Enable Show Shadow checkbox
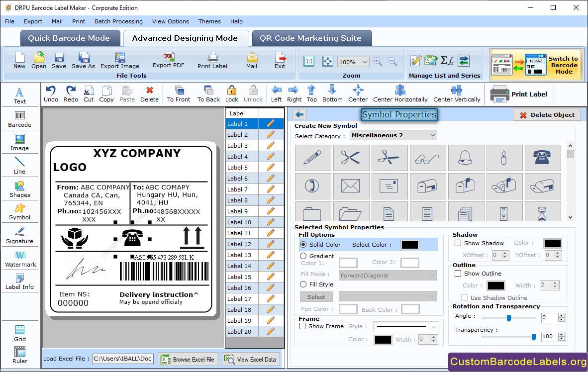Viewport: 588px width, 372px height. tap(458, 243)
